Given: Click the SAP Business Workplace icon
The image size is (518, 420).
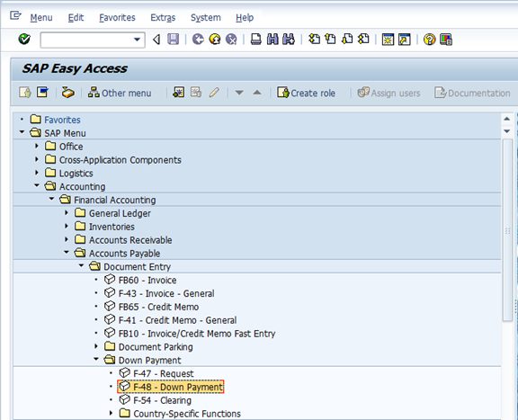Looking at the screenshot, I should (x=67, y=93).
